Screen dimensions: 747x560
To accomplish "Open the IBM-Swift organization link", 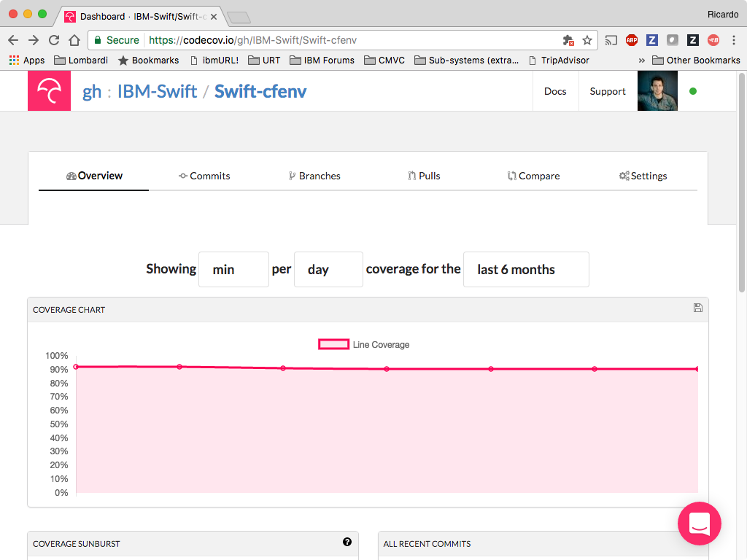I will point(158,91).
